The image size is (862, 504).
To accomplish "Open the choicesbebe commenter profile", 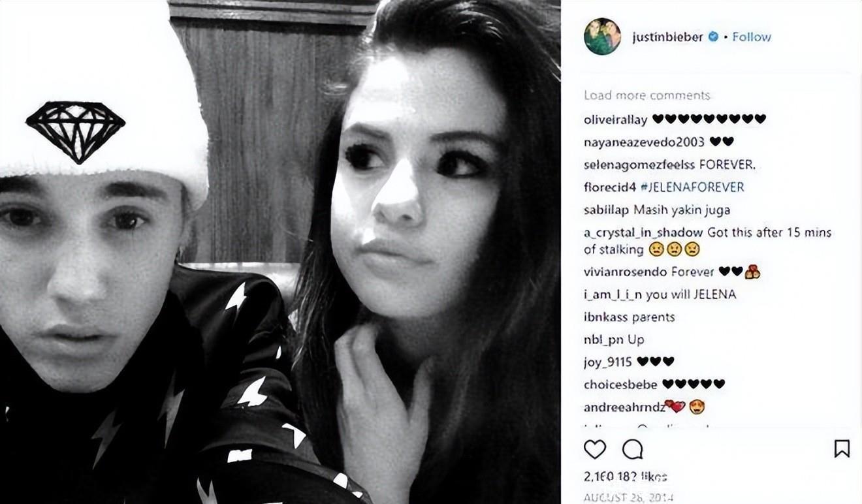I will point(620,385).
